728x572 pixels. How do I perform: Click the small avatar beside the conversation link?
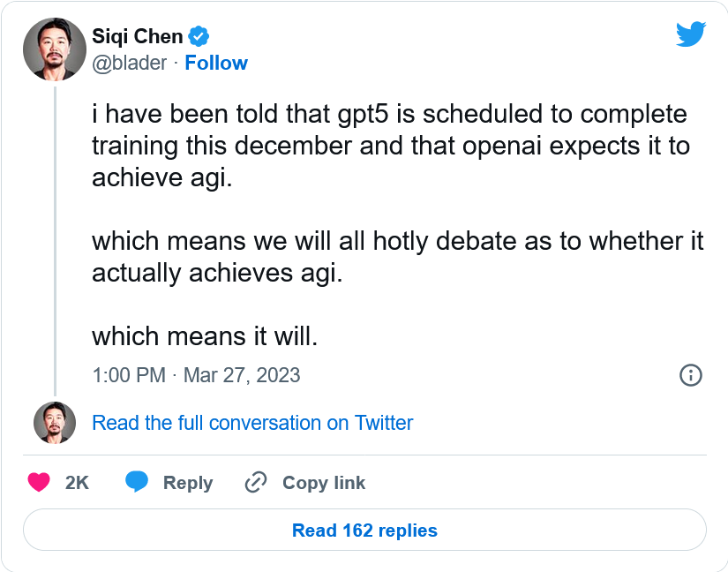54,423
